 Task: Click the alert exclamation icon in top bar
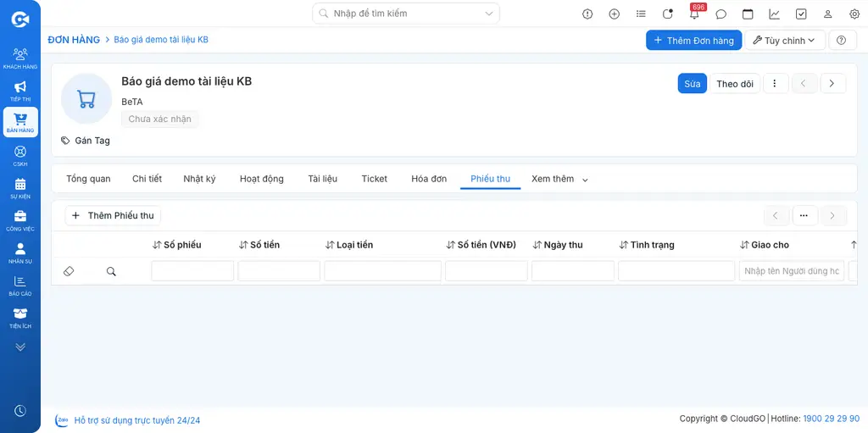coord(587,14)
